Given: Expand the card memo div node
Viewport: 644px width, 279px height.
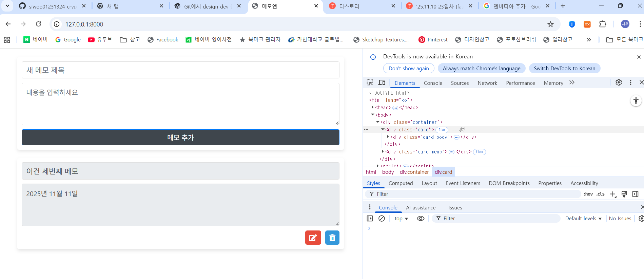Looking at the screenshot, I should click(x=383, y=151).
